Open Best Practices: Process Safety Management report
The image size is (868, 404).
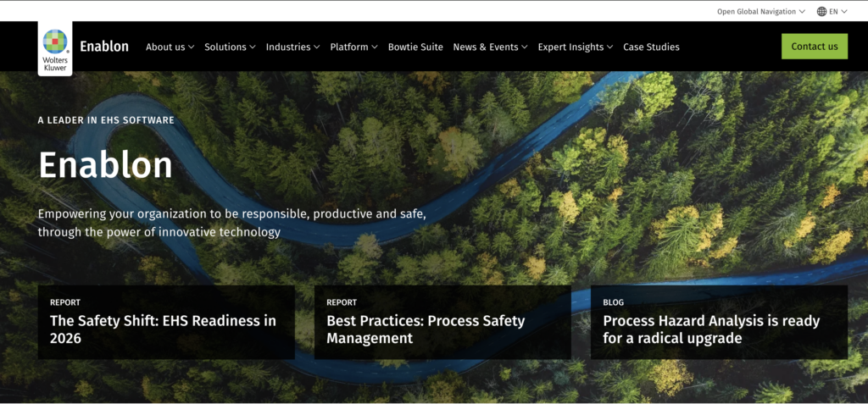[x=442, y=323]
